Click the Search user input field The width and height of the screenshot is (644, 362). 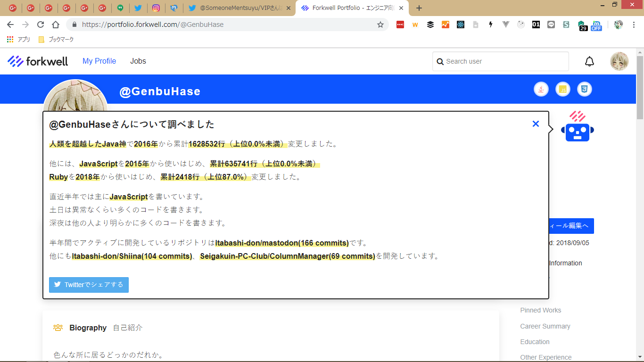pyautogui.click(x=504, y=61)
